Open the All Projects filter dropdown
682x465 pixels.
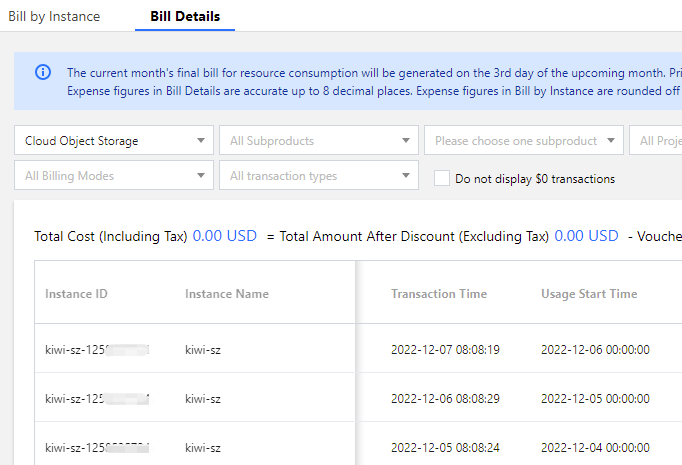[660, 141]
